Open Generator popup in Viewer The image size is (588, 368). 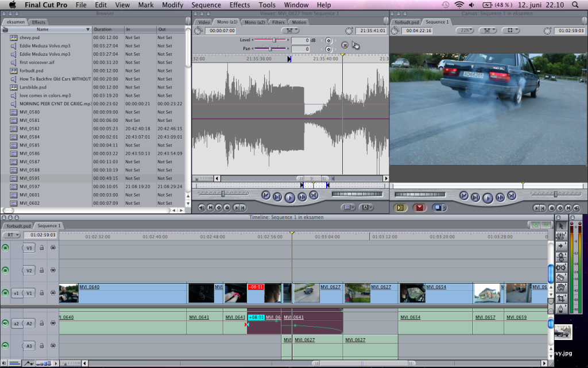366,207
